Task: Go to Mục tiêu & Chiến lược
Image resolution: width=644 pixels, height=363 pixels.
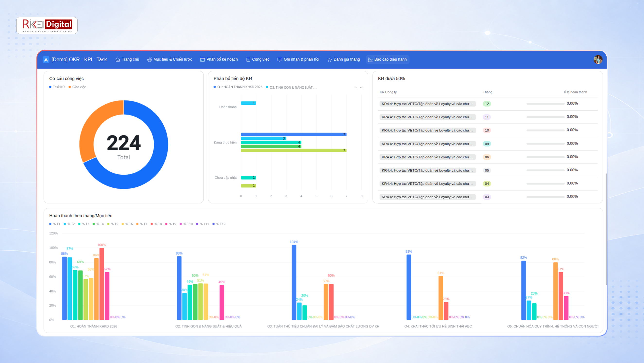Action: pos(170,60)
